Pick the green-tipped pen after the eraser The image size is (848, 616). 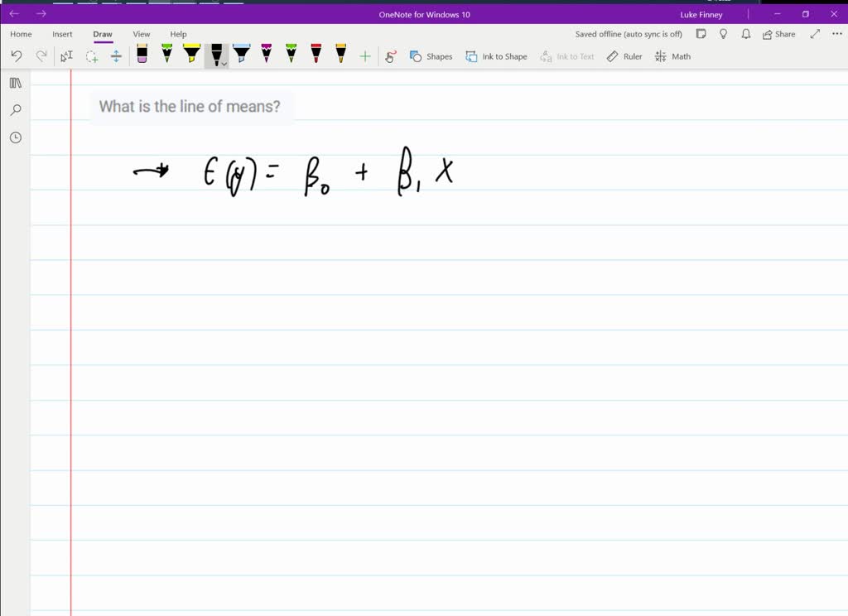(166, 54)
